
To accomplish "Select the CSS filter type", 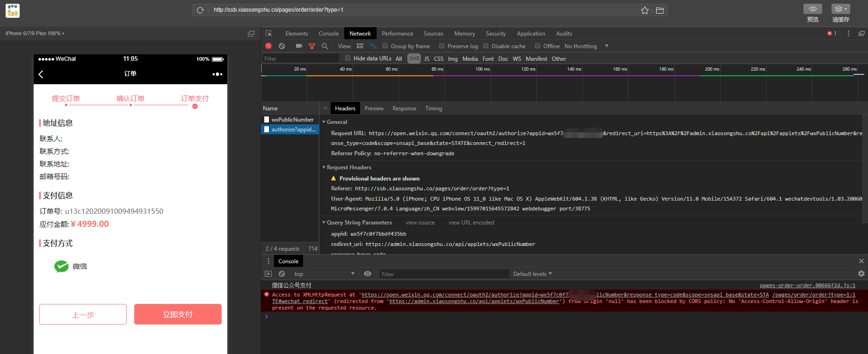I will click(439, 58).
